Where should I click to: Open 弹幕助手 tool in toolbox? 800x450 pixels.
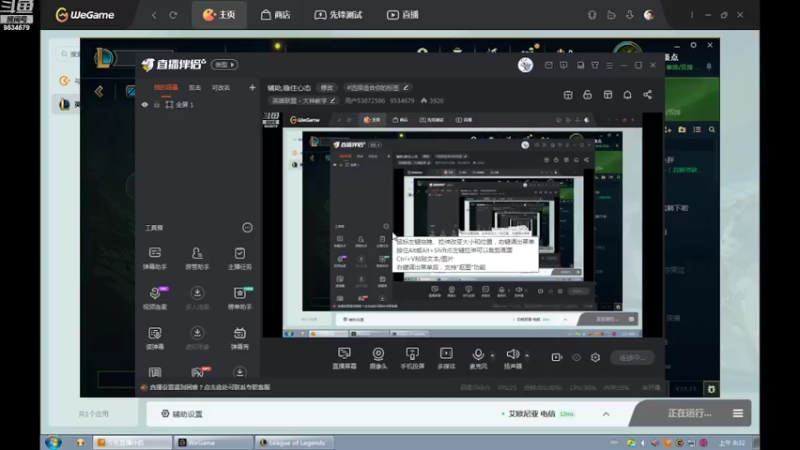pyautogui.click(x=155, y=258)
